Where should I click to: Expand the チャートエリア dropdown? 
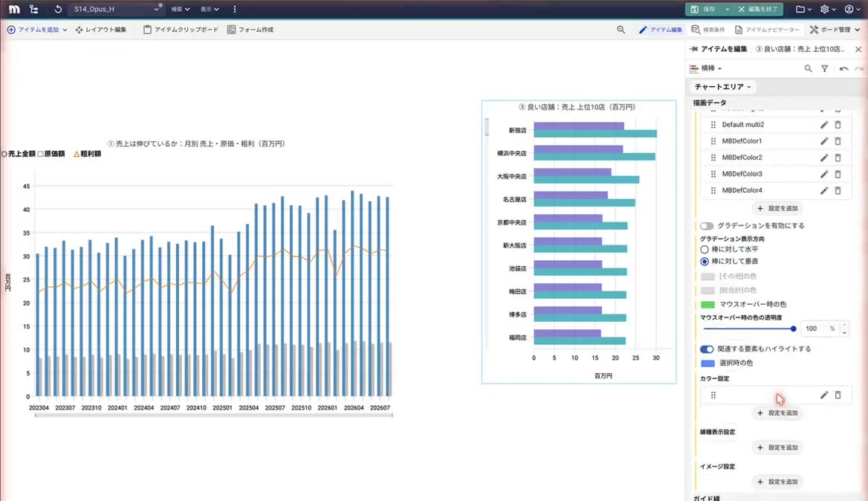click(x=722, y=87)
